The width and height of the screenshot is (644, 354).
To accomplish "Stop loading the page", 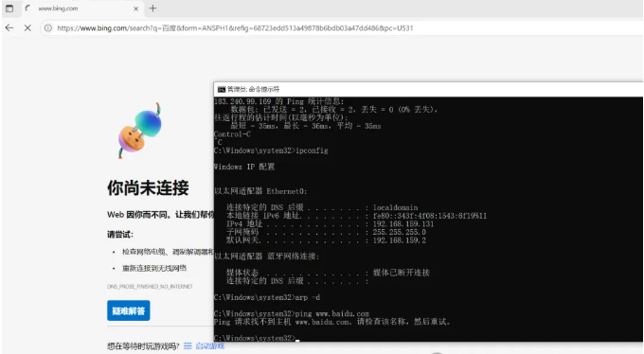I will point(27,28).
